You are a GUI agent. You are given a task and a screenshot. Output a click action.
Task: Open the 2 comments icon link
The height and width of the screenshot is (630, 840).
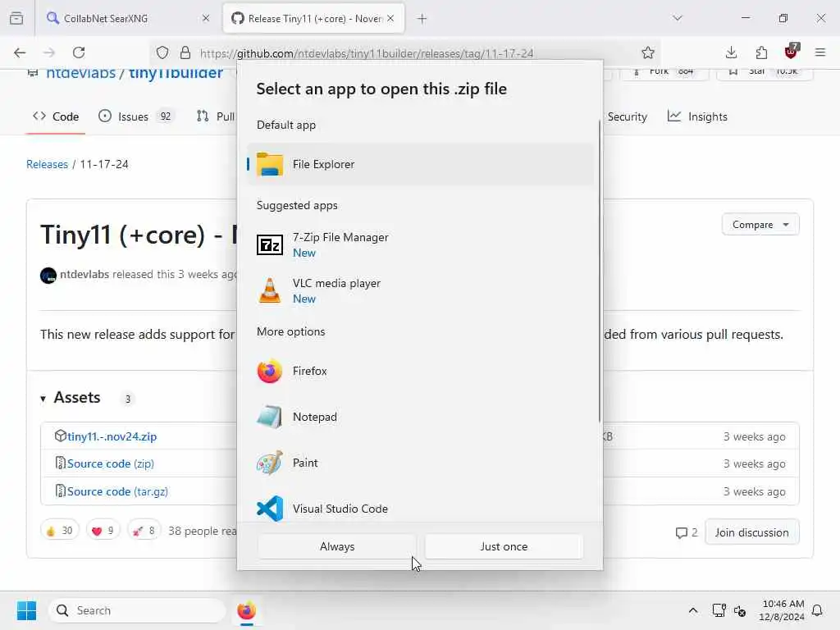687,532
